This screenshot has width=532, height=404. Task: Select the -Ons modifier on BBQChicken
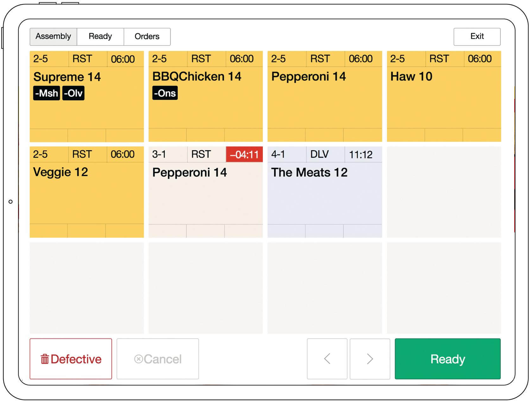[x=165, y=93]
